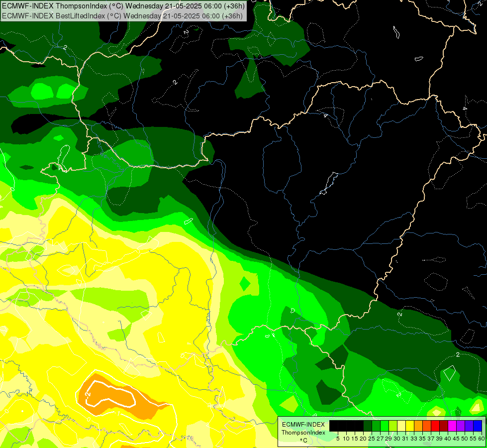Click legend tick value '60'
Image resolution: width=487 pixels, height=448 pixels.
(x=482, y=439)
